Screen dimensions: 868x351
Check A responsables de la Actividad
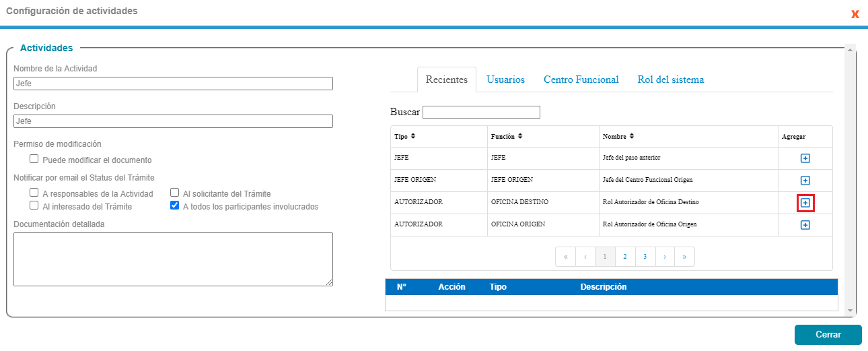coord(34,193)
